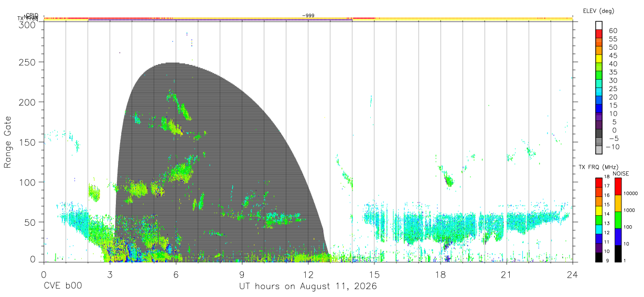Select the black 1–10 NOISE segment
The width and height of the screenshot is (644, 297).
click(x=618, y=254)
